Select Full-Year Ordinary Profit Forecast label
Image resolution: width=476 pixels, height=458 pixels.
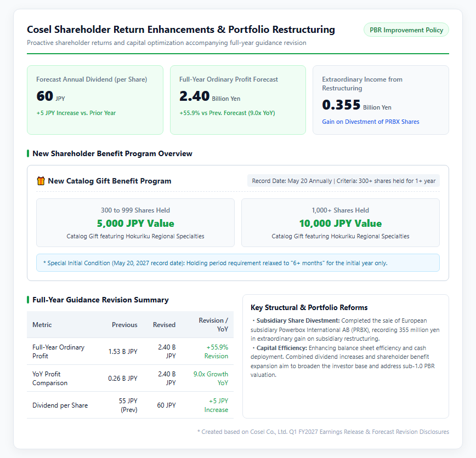pyautogui.click(x=229, y=79)
